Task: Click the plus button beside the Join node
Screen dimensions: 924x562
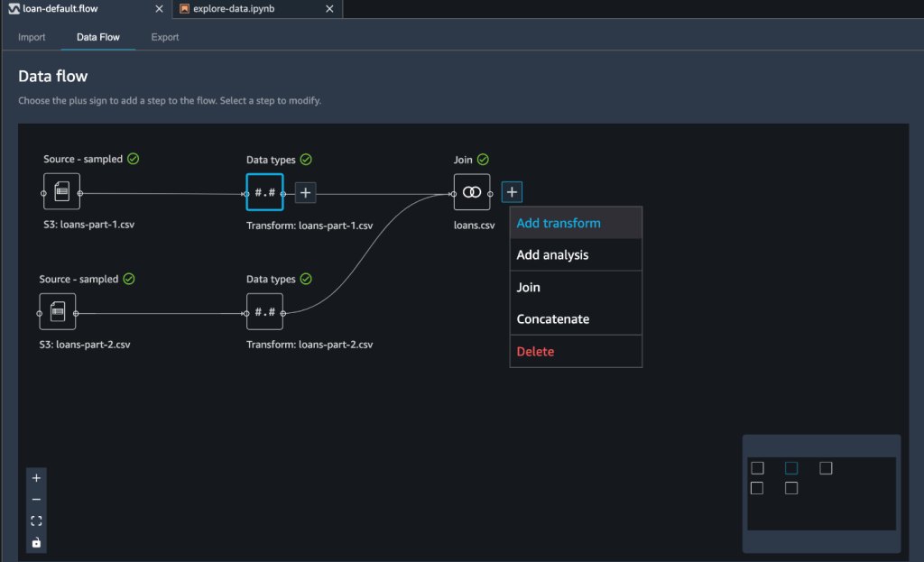Action: point(512,192)
